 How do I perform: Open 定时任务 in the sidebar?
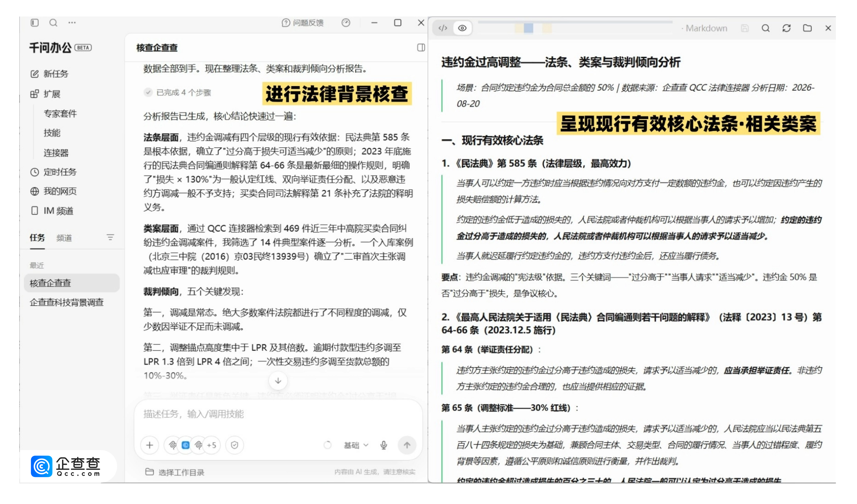pyautogui.click(x=53, y=172)
